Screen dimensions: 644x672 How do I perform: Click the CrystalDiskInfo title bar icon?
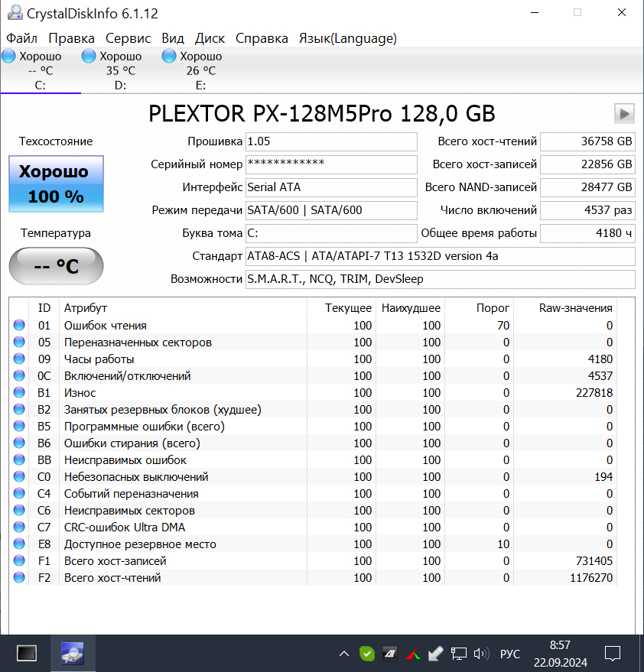tap(15, 13)
